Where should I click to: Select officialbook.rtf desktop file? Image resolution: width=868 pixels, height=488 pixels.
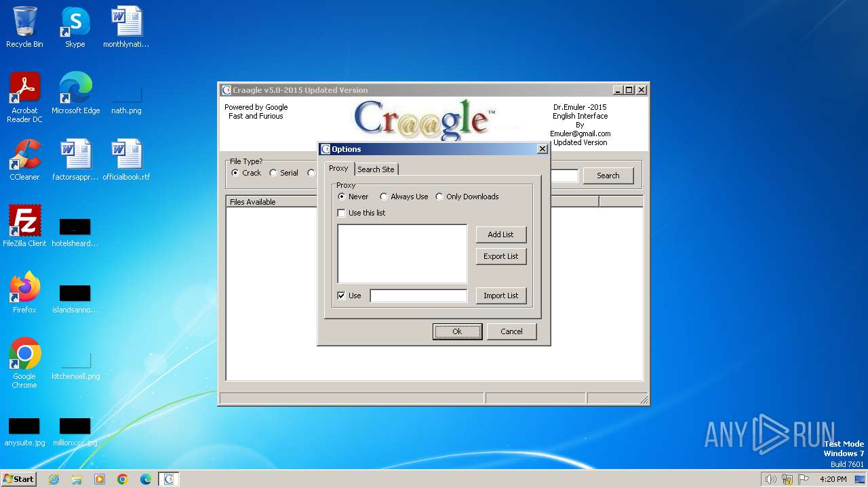(x=126, y=160)
